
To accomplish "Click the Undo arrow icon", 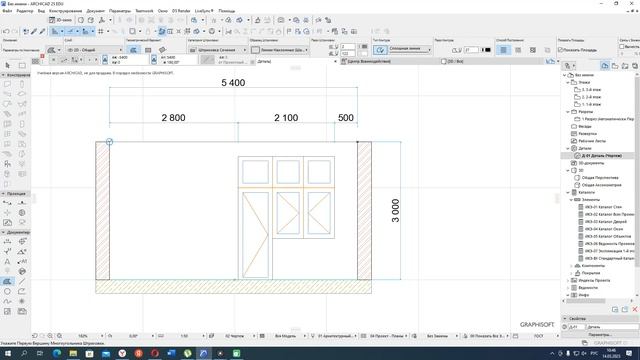I will coord(6,31).
